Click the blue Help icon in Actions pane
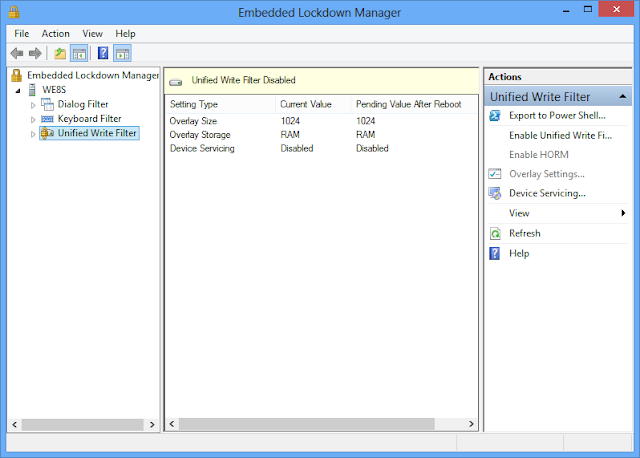Screen dimensions: 640x458 tap(495, 253)
